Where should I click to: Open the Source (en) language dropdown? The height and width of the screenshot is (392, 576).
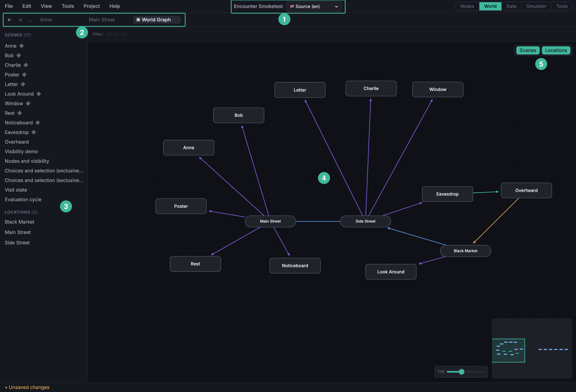click(314, 6)
